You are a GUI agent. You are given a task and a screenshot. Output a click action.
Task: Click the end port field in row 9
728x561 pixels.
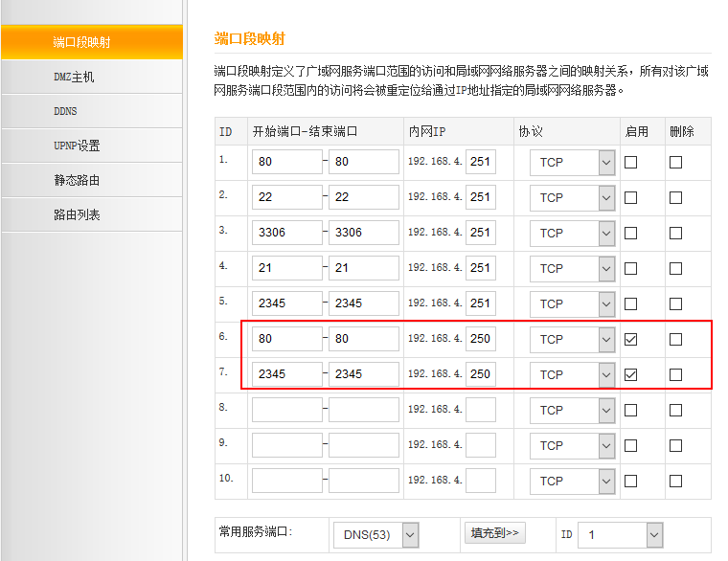[364, 445]
